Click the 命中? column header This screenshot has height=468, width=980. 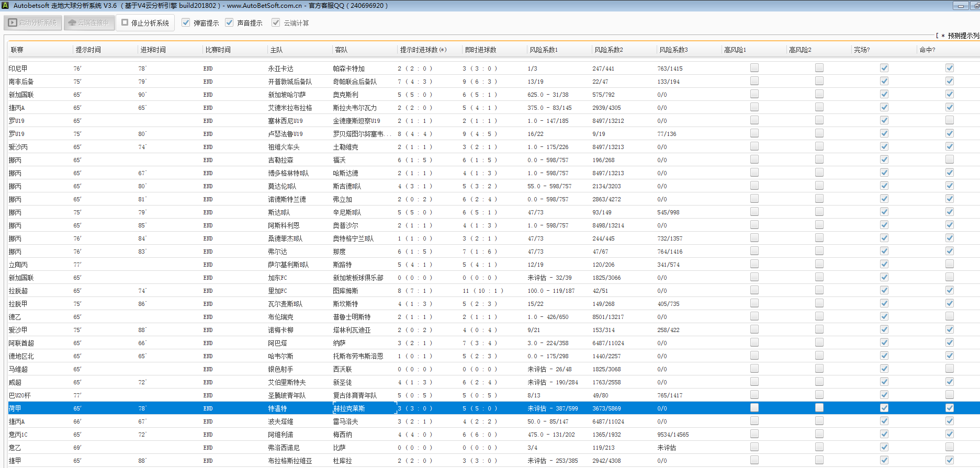927,50
